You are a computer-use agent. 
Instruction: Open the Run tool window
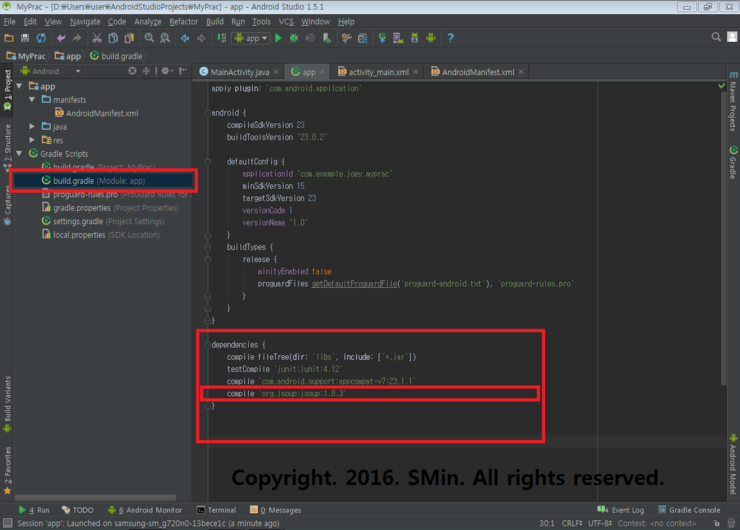(x=34, y=510)
